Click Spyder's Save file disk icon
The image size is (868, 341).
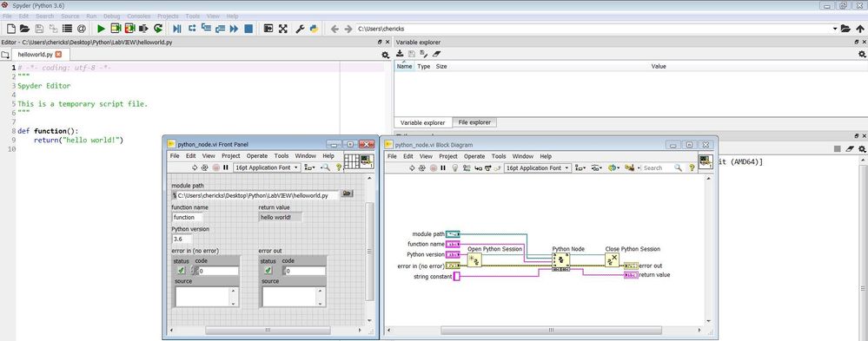click(x=39, y=28)
